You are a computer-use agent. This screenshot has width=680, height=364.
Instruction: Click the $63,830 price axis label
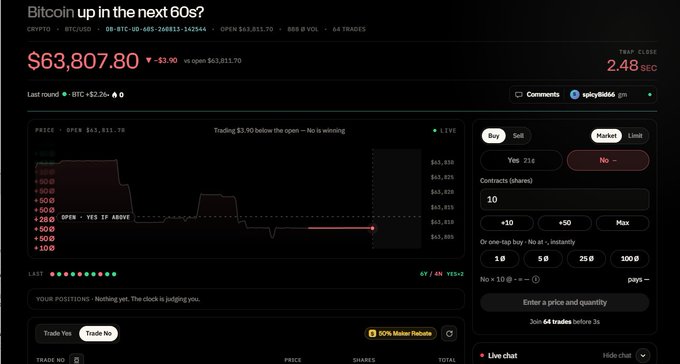coord(442,162)
